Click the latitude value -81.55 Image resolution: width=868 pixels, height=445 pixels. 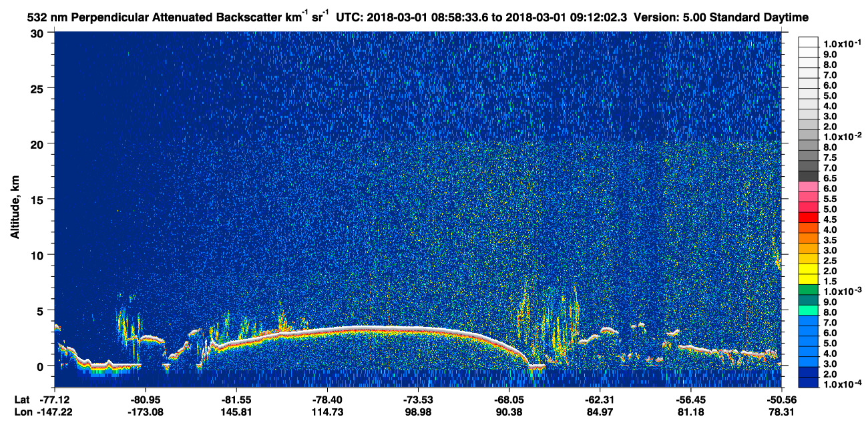pos(236,400)
